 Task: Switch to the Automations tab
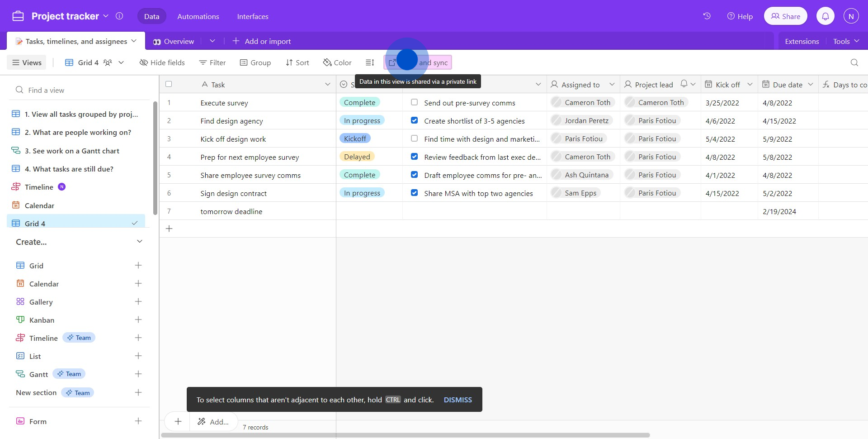coord(198,16)
